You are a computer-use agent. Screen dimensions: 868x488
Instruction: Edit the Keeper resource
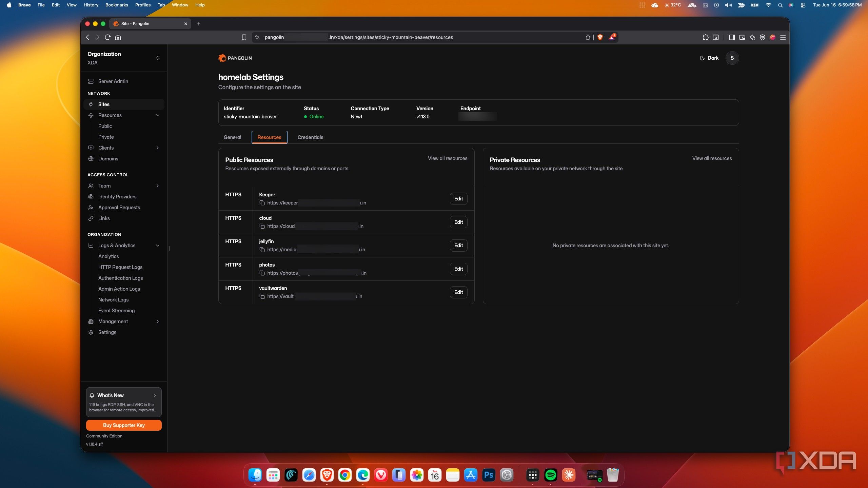click(458, 199)
